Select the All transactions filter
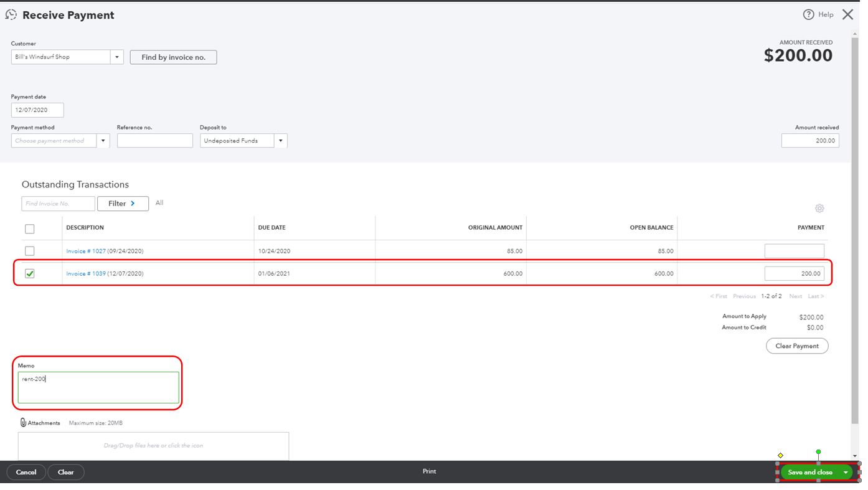The height and width of the screenshot is (490, 868). 159,202
